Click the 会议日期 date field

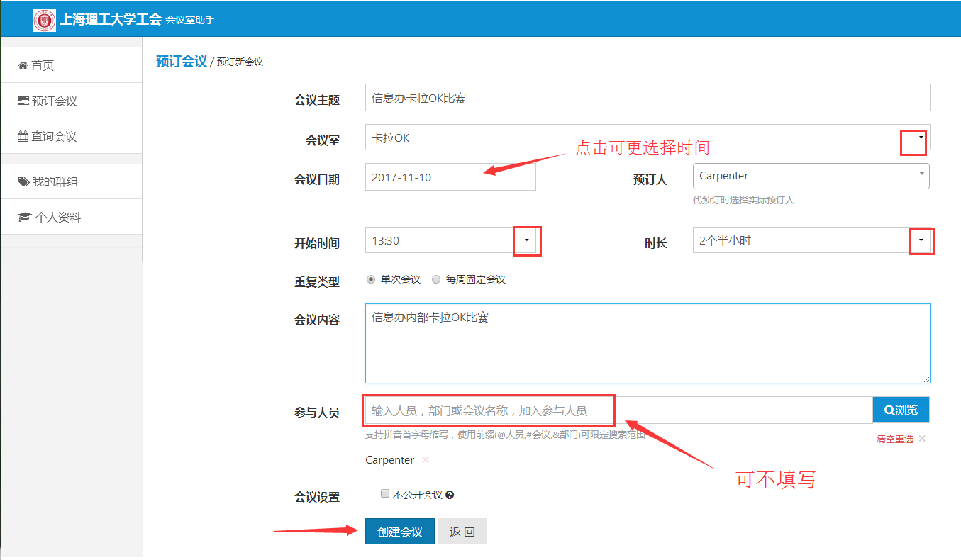(450, 177)
